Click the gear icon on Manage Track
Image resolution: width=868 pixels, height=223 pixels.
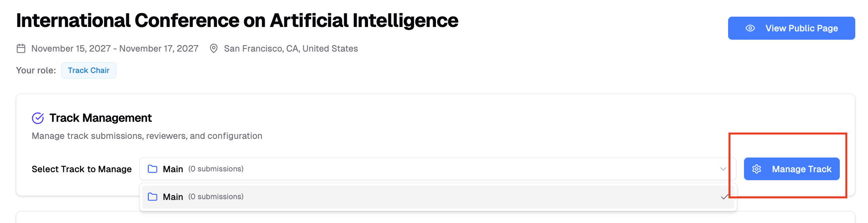pyautogui.click(x=757, y=169)
